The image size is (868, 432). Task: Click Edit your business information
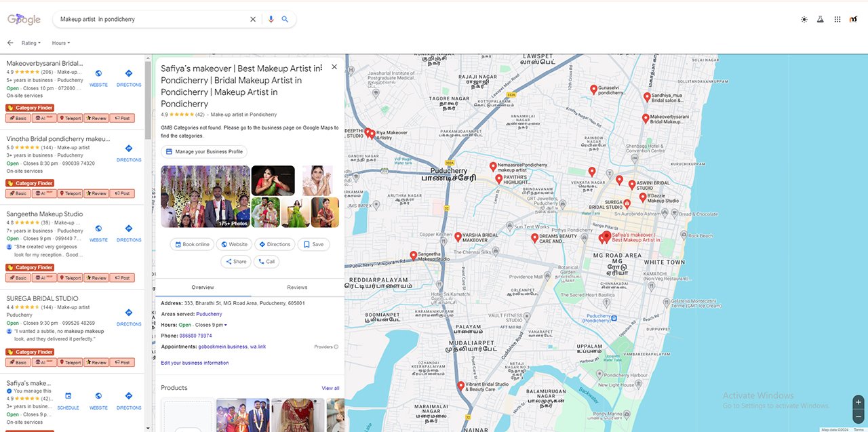click(x=195, y=363)
